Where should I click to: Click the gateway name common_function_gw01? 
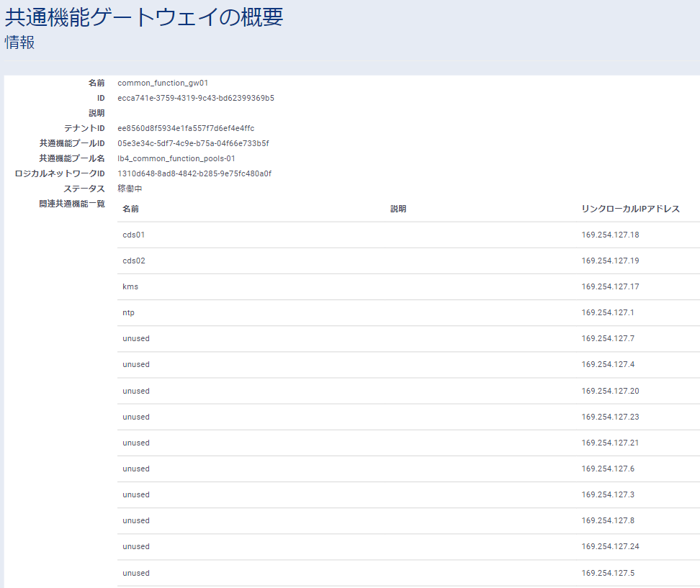(163, 83)
